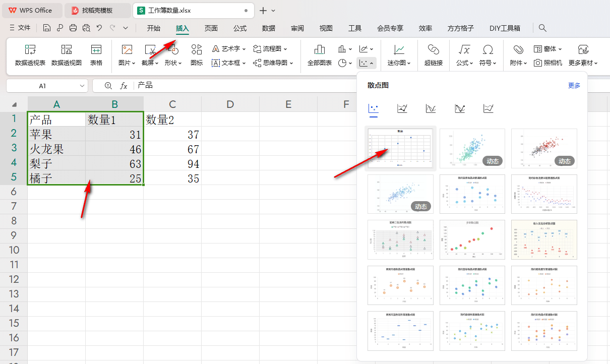The image size is (610, 364).
Task: Click the 更多 link in scatter chart panel
Action: (x=574, y=86)
